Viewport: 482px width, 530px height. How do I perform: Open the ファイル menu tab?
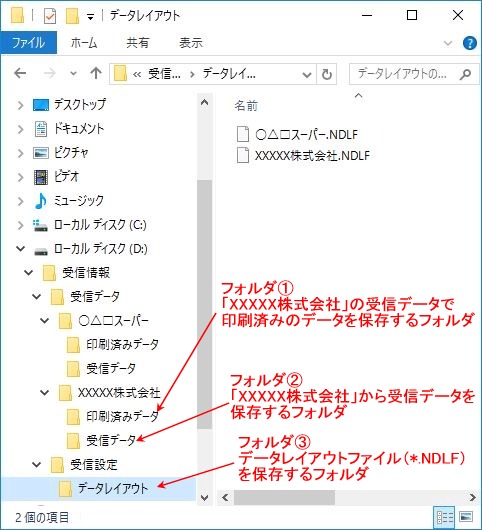(x=28, y=43)
